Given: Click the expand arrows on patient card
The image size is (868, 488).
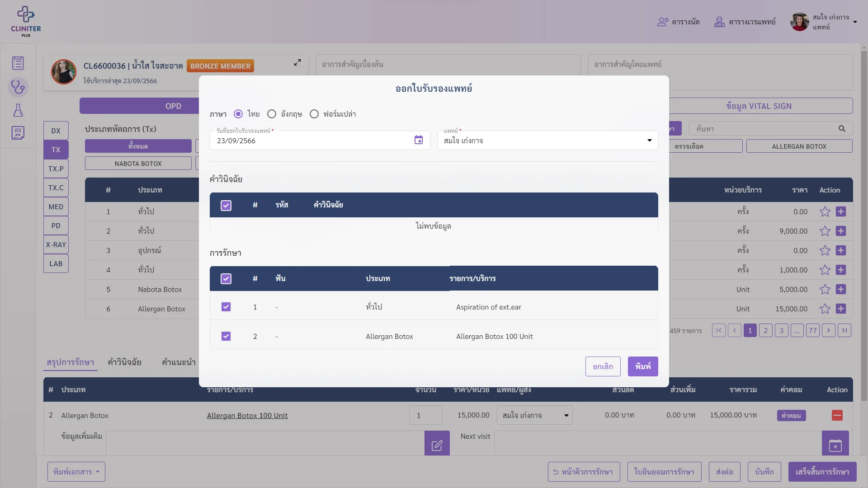Looking at the screenshot, I should tap(297, 62).
